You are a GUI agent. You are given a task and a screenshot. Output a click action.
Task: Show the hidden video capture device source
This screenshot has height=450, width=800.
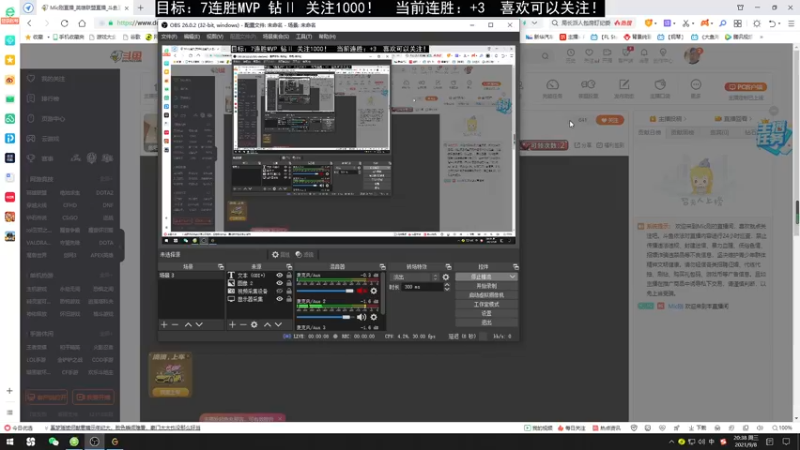[x=279, y=291]
